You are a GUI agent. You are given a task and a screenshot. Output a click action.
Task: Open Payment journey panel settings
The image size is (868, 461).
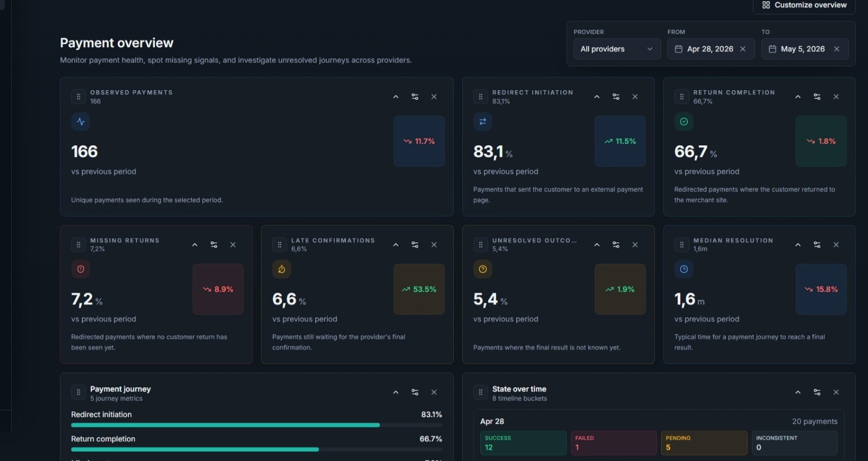[415, 392]
